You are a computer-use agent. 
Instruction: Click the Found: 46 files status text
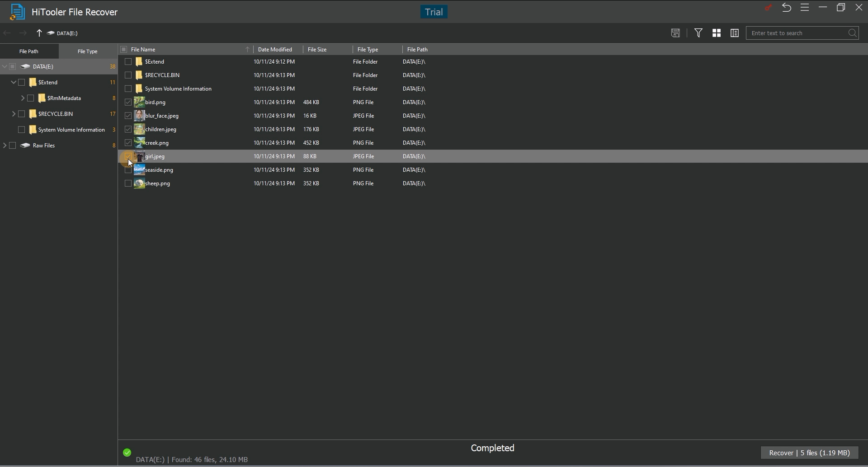(210, 459)
